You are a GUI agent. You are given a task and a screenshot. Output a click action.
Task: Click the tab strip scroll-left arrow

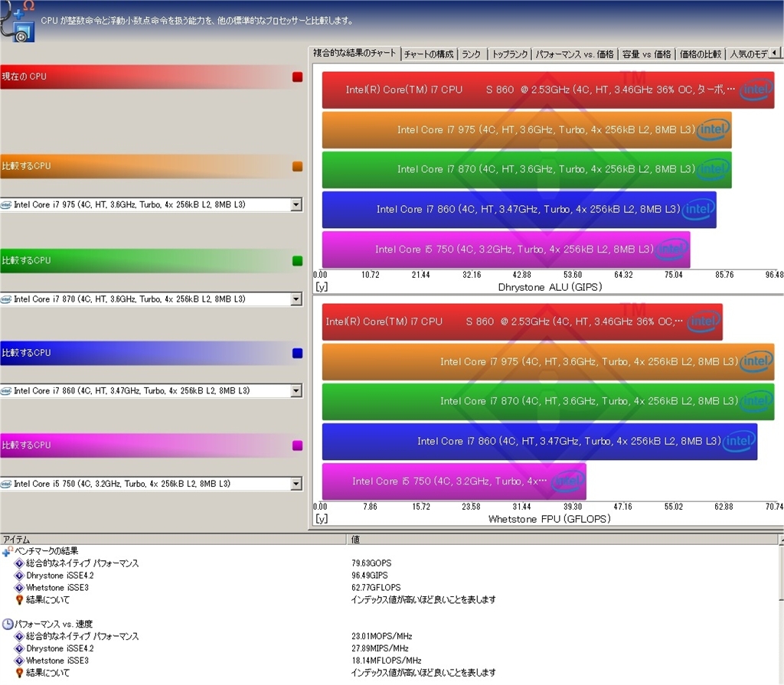(775, 53)
